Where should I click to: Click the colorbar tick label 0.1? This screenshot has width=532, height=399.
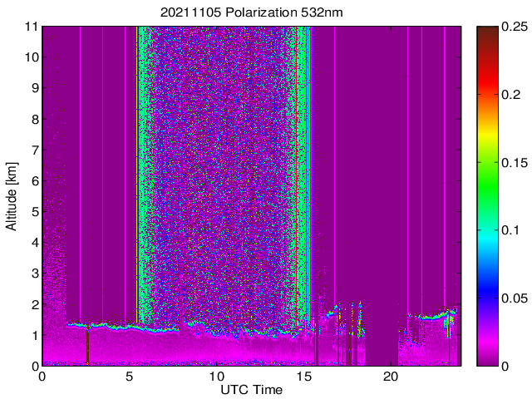point(510,230)
